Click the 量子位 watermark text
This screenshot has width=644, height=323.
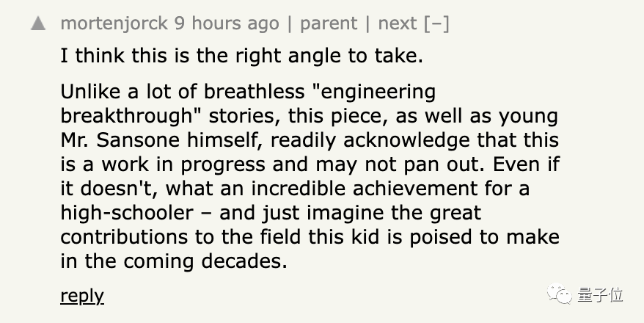[x=601, y=294]
